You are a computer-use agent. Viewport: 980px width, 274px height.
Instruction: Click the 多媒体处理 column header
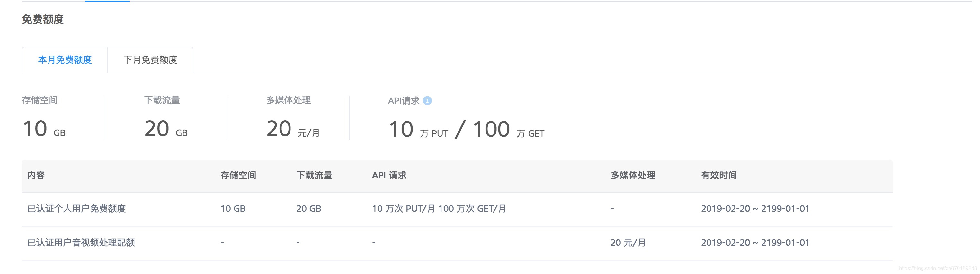tap(633, 175)
